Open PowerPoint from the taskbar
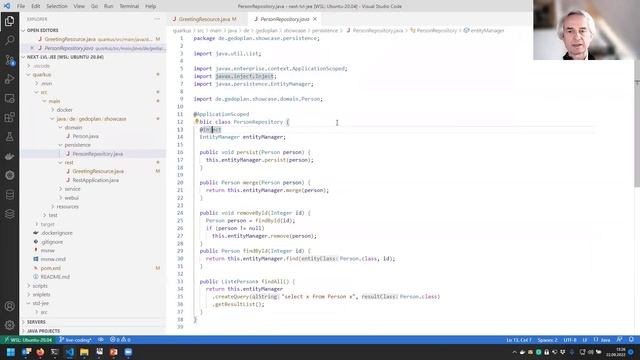This screenshot has height=360, width=640. pyautogui.click(x=113, y=352)
